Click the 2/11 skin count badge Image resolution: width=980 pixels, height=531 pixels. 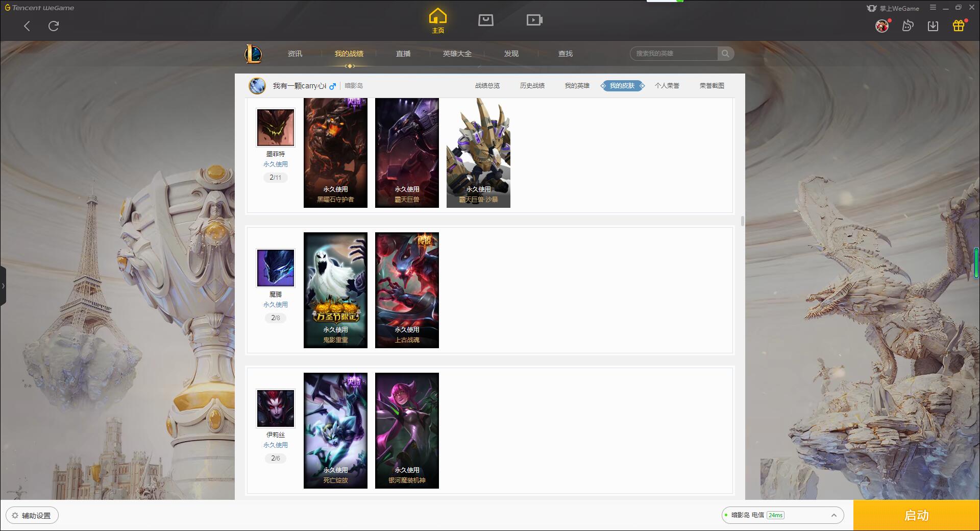pyautogui.click(x=276, y=178)
